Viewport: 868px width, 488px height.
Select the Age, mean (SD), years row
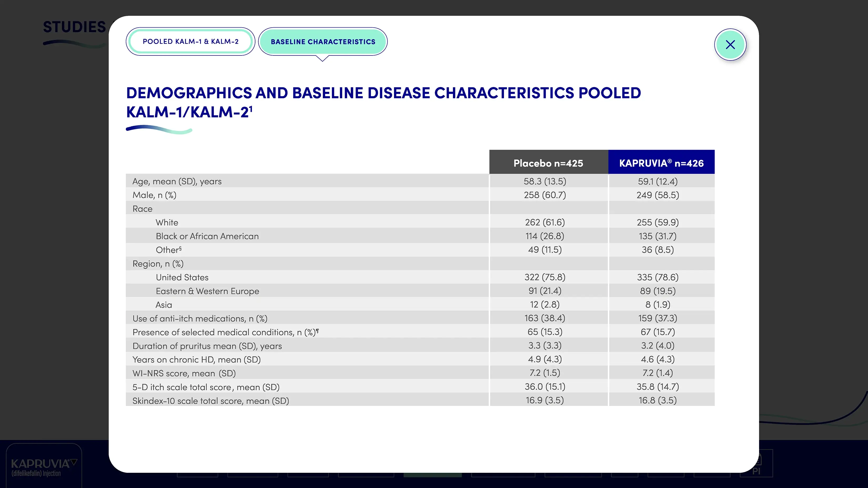pyautogui.click(x=177, y=181)
